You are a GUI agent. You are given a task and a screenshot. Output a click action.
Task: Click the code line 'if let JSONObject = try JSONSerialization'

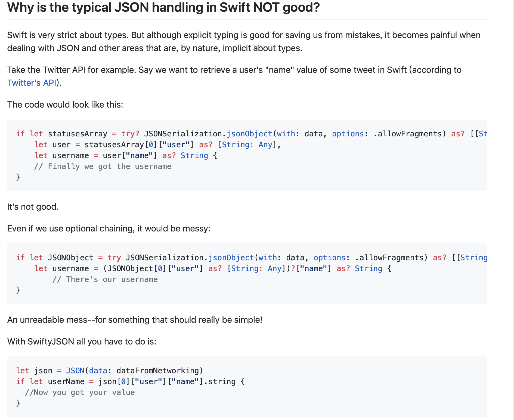(x=252, y=258)
